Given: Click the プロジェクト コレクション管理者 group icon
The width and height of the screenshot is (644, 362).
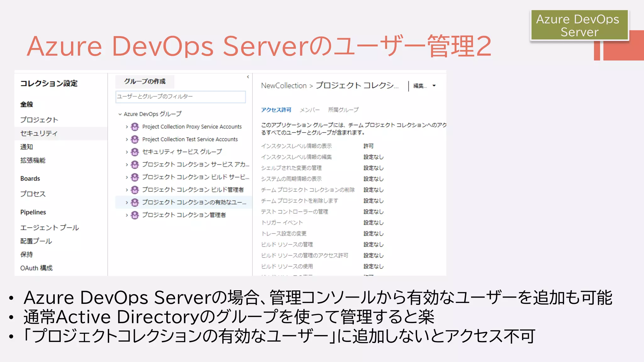Looking at the screenshot, I should point(135,215).
